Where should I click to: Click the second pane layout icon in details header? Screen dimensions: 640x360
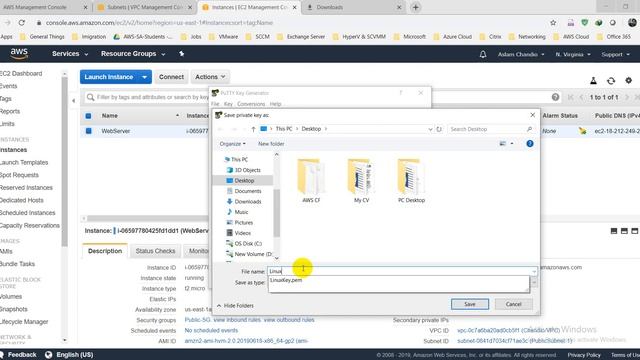point(624,231)
